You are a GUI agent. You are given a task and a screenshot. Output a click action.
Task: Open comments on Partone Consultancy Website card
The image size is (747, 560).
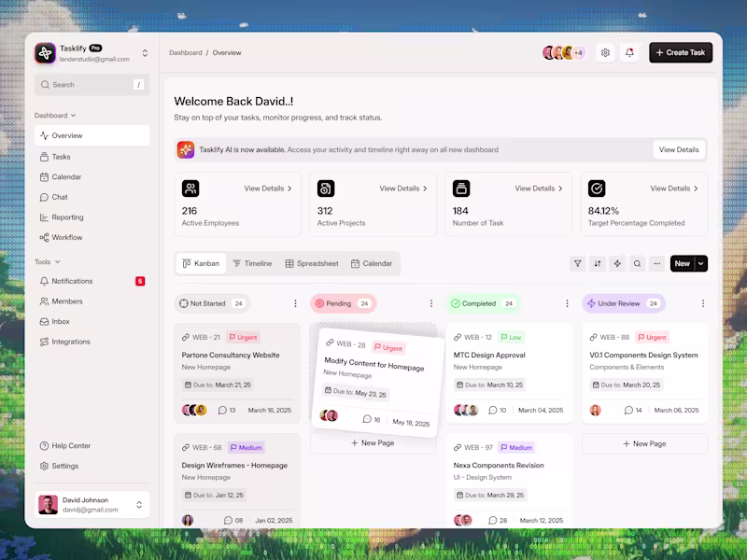(x=227, y=410)
